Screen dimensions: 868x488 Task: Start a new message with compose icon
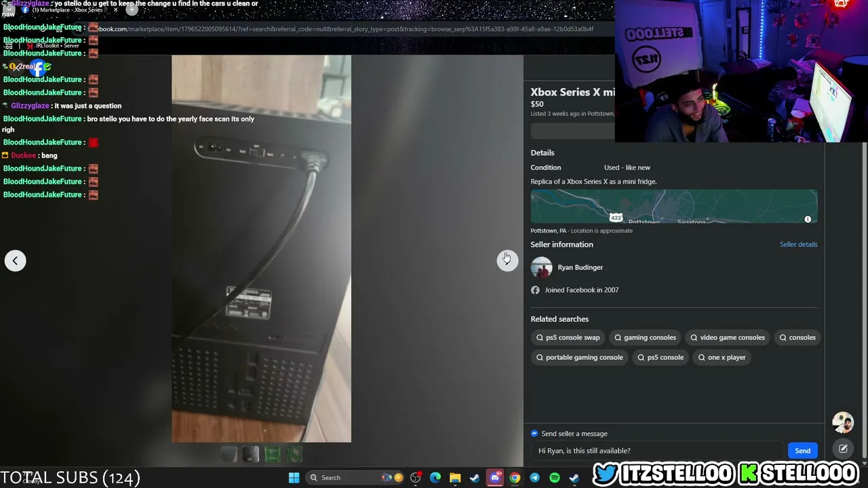[843, 449]
